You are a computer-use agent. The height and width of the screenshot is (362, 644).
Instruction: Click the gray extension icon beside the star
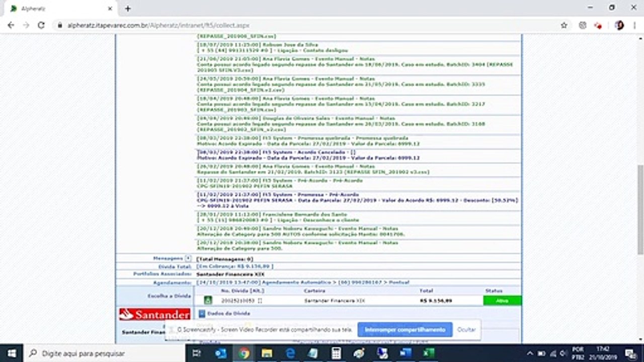click(582, 25)
